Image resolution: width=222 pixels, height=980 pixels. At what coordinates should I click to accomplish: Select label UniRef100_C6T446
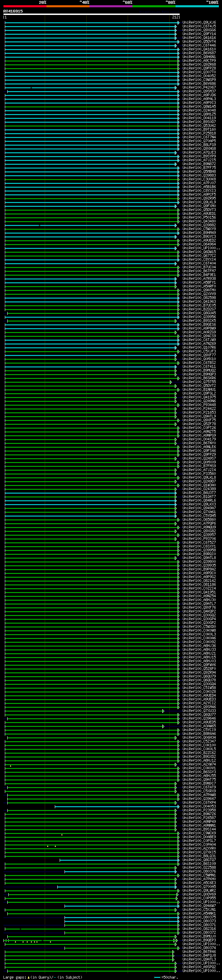click(x=199, y=45)
